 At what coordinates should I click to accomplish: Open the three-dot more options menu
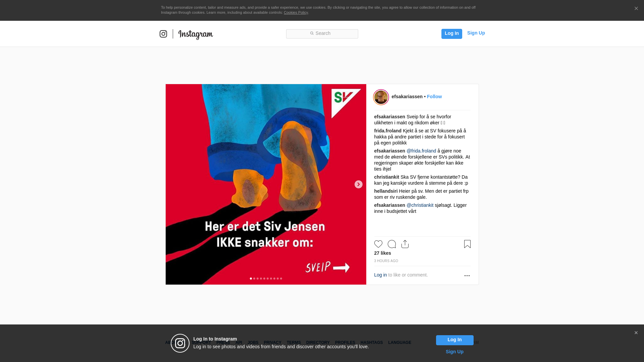(x=467, y=276)
